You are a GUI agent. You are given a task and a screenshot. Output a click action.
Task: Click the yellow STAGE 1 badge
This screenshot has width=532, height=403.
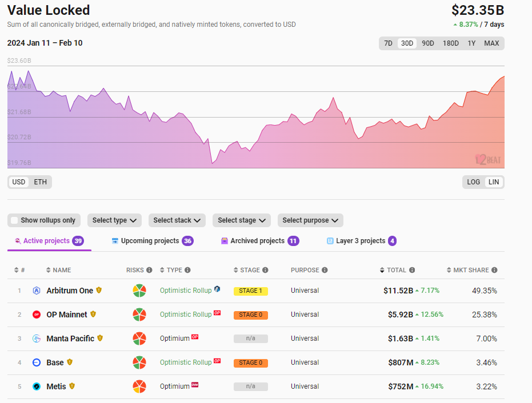[250, 291]
